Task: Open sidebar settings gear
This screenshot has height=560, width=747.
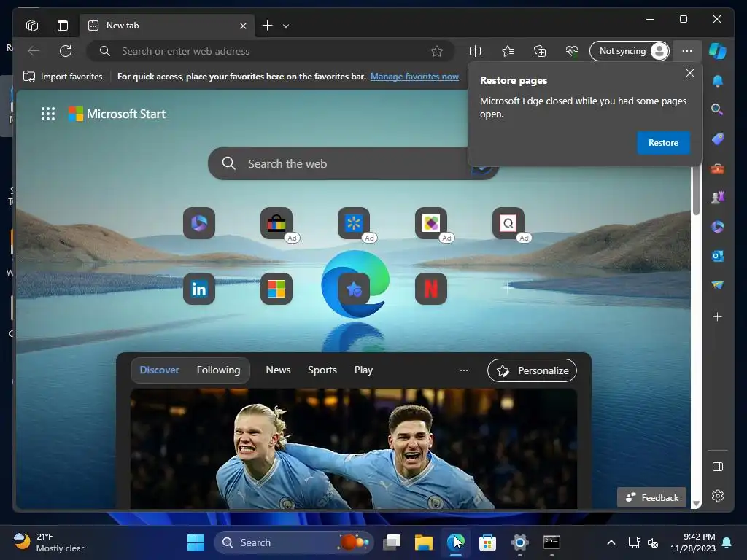Action: (x=718, y=496)
